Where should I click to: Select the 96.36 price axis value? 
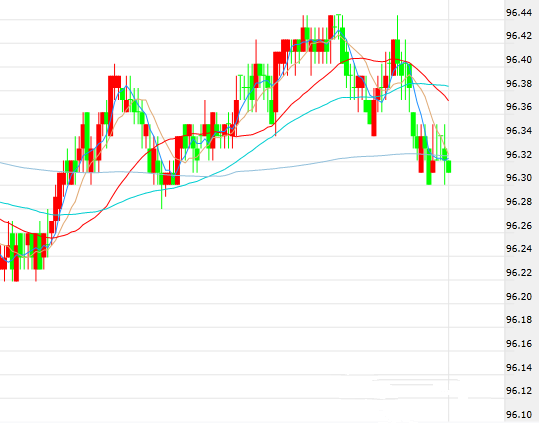pos(519,107)
